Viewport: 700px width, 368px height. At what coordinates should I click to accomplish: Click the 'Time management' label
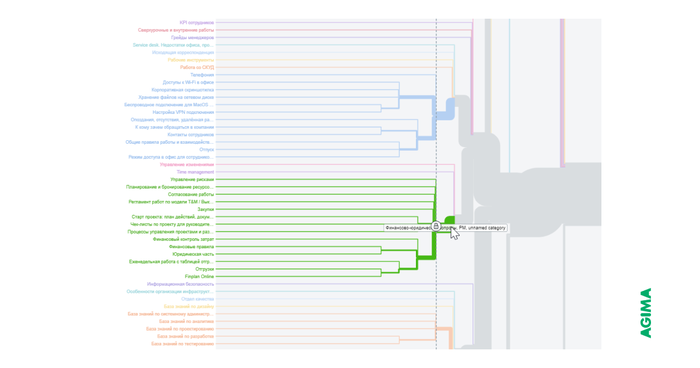[x=195, y=172]
